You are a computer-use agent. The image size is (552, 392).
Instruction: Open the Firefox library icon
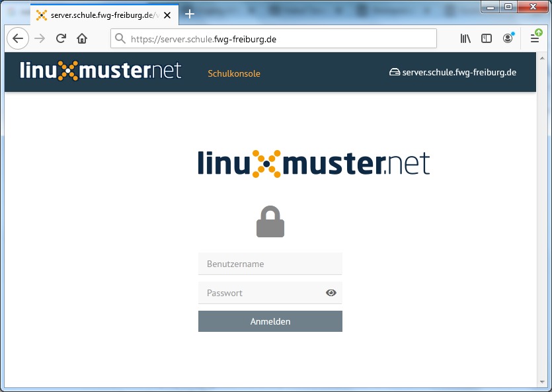pos(465,38)
